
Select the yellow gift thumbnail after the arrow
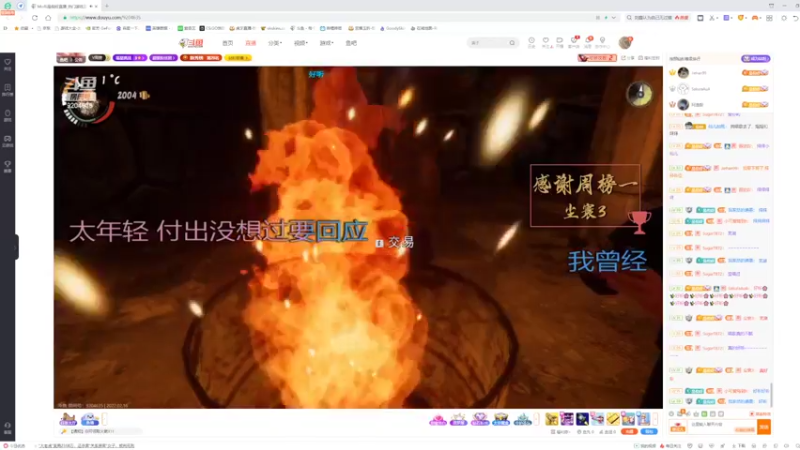tap(552, 419)
